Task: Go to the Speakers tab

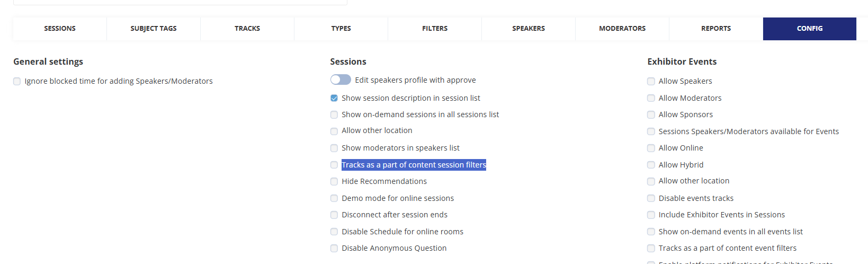Action: point(529,29)
